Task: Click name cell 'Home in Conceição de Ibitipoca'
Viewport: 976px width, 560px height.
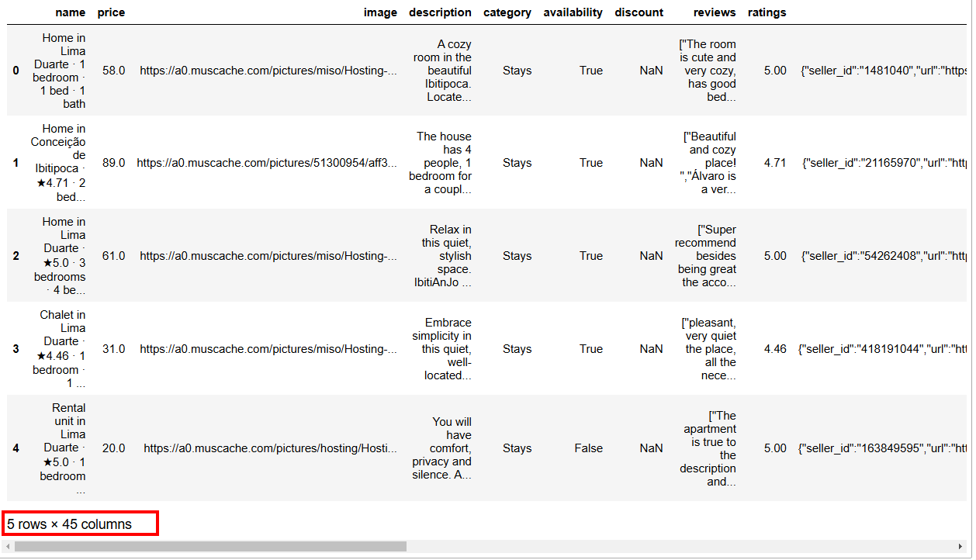Action: click(58, 163)
